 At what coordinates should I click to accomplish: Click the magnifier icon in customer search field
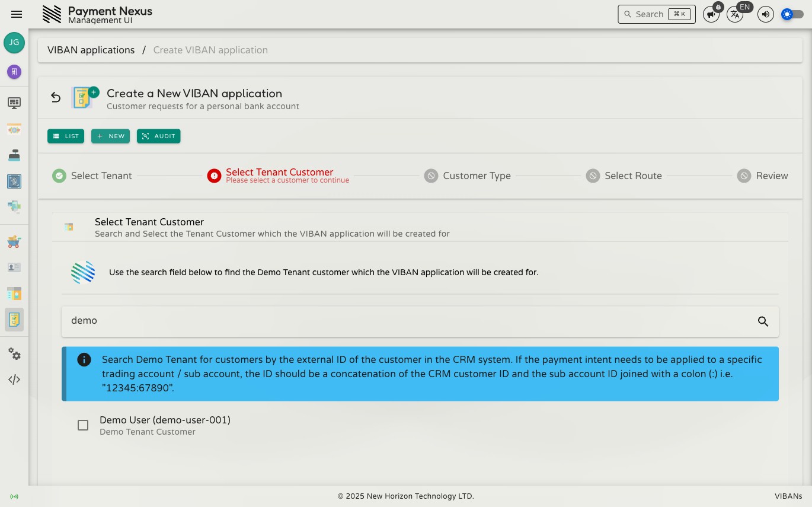[763, 321]
